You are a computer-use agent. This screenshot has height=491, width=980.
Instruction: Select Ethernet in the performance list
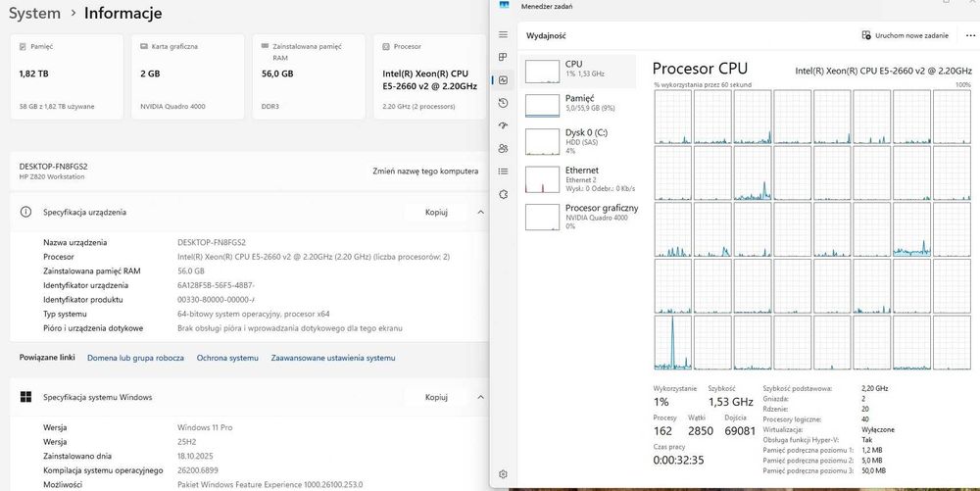578,178
